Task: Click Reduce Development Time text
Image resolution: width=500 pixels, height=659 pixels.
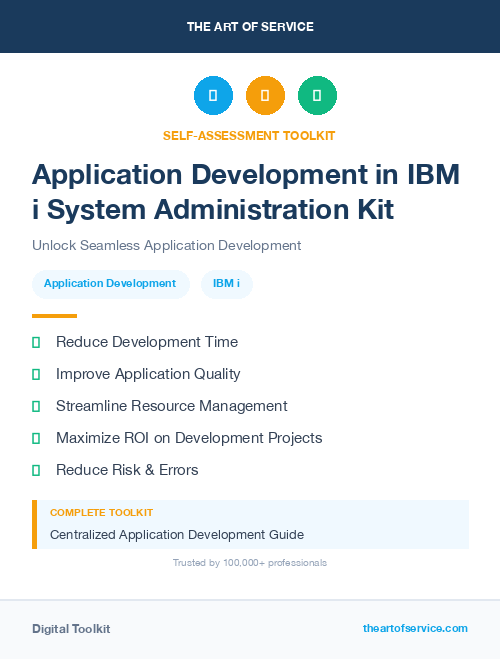Action: click(x=147, y=342)
